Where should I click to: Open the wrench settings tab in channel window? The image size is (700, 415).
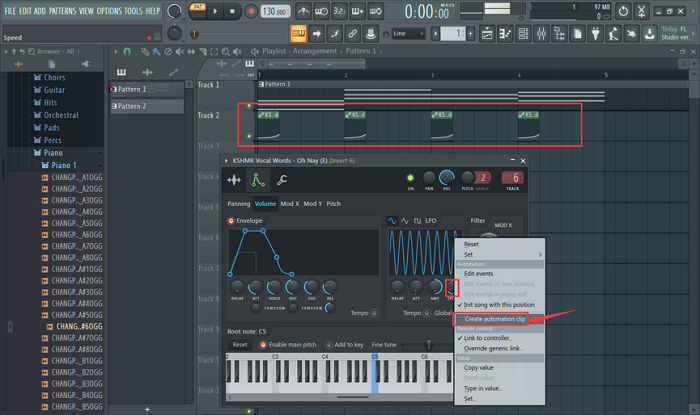[x=282, y=180]
